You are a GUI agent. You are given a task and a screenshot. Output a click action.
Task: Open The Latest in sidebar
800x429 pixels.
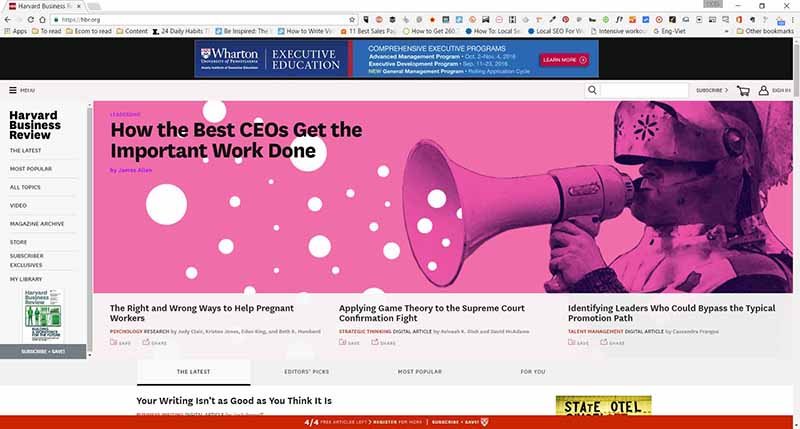click(x=26, y=150)
